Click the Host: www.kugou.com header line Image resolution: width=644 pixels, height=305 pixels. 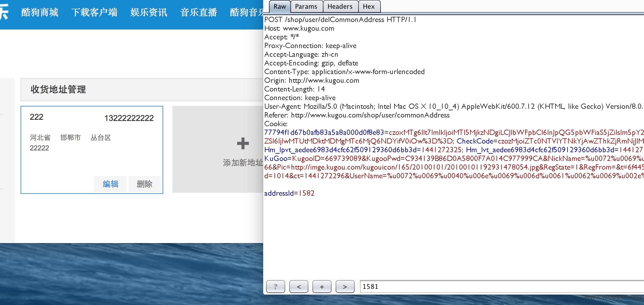point(299,28)
